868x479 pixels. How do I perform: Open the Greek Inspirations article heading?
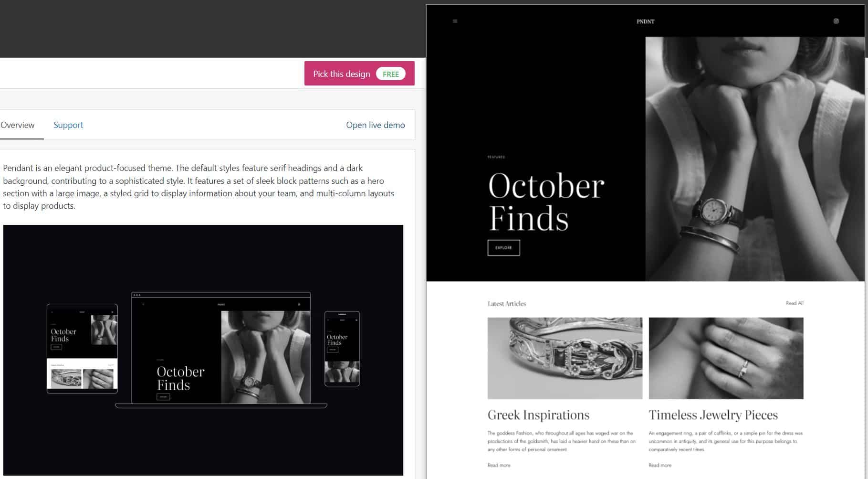(538, 415)
